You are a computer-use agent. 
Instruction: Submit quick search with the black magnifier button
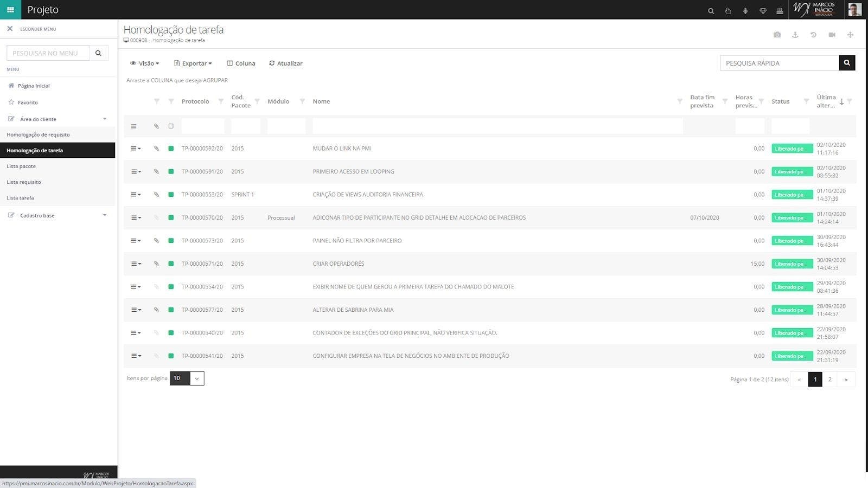pyautogui.click(x=847, y=63)
